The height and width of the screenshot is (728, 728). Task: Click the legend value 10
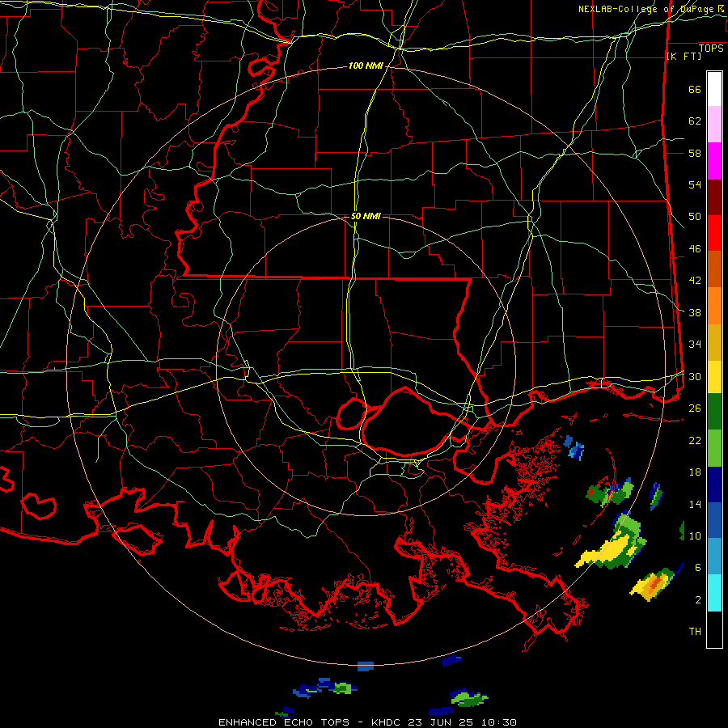695,536
